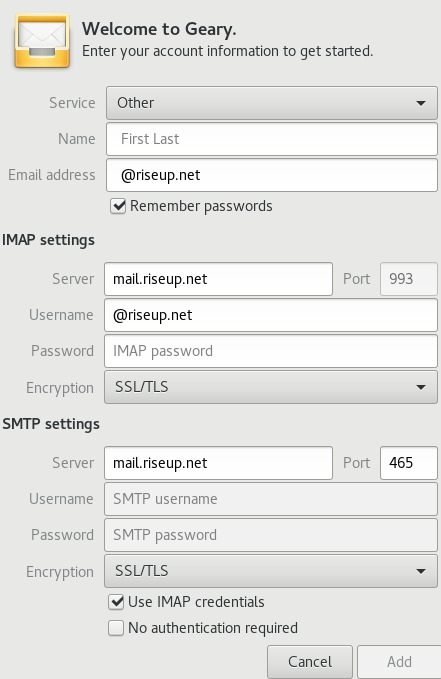Click the SMTP password field
Viewport: 441px width, 679px height.
(271, 535)
